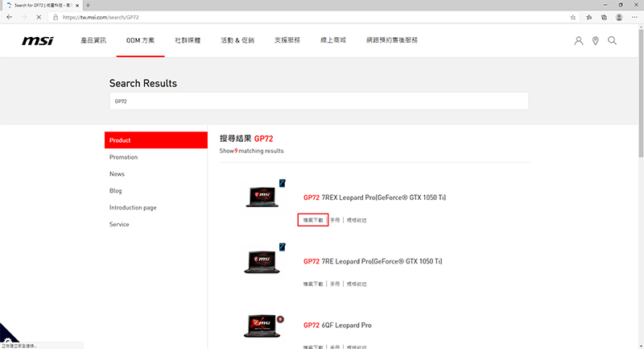The height and width of the screenshot is (349, 644).
Task: Open the browser Collections icon
Action: pos(604,17)
